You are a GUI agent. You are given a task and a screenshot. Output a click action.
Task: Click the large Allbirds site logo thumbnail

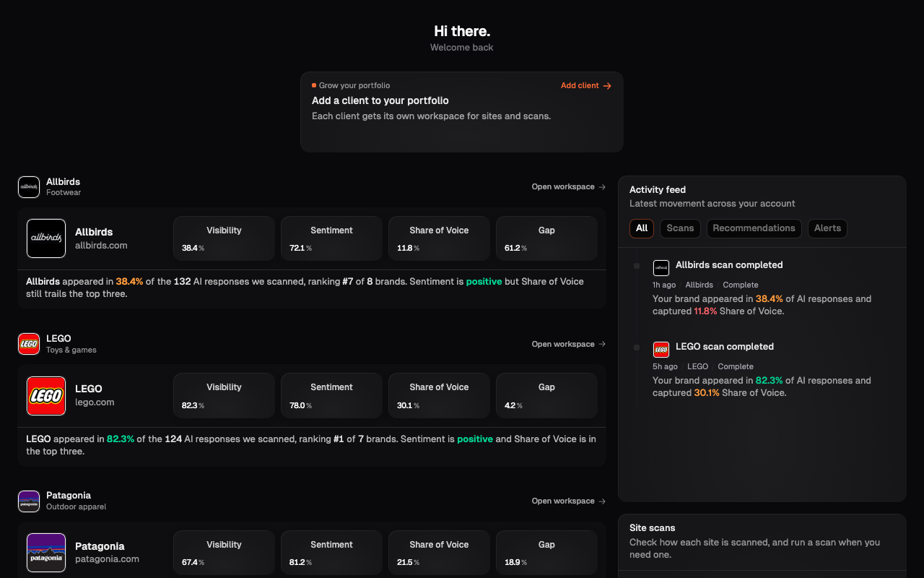pos(46,238)
